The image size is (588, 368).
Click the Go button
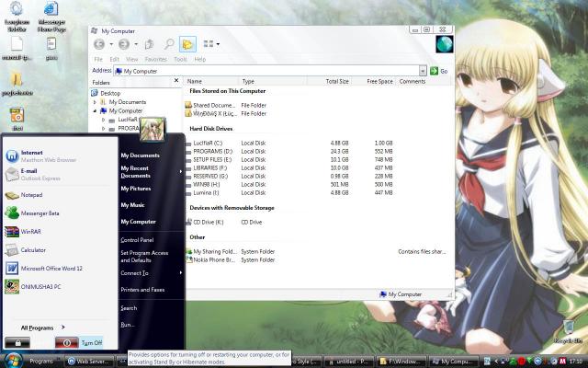click(x=439, y=71)
